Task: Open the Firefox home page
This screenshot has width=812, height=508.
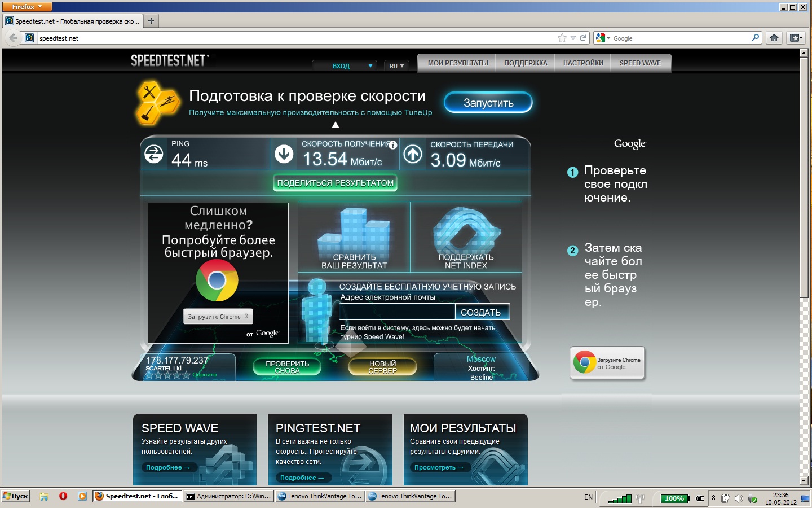Action: 774,38
